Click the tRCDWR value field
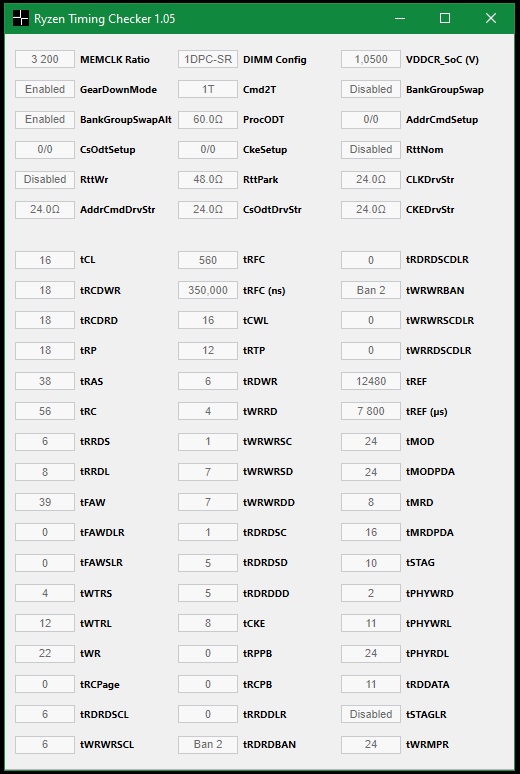The width and height of the screenshot is (520, 774). (x=45, y=290)
